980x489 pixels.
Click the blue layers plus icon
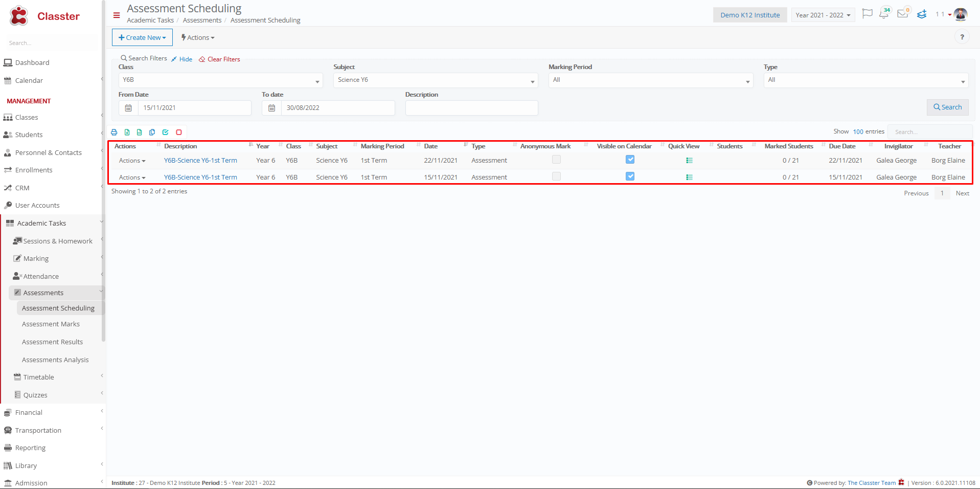click(x=922, y=14)
